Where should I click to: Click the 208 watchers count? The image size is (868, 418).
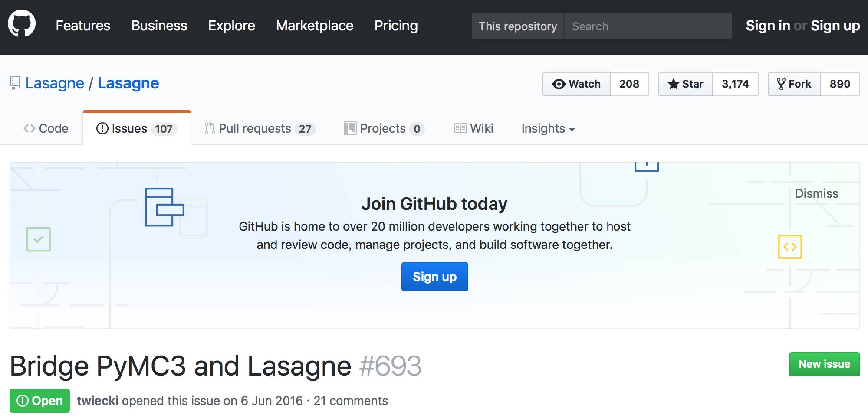tap(629, 84)
